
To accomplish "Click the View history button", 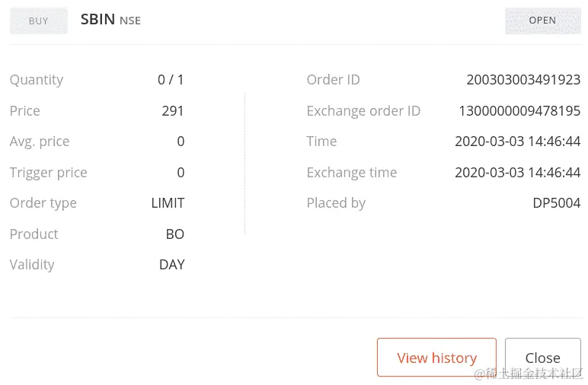I will coord(436,358).
